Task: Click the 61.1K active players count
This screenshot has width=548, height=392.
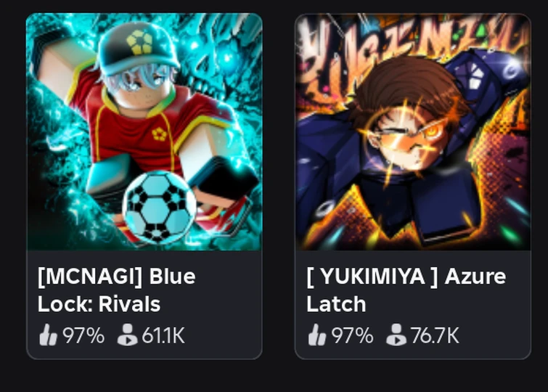Action: [163, 335]
